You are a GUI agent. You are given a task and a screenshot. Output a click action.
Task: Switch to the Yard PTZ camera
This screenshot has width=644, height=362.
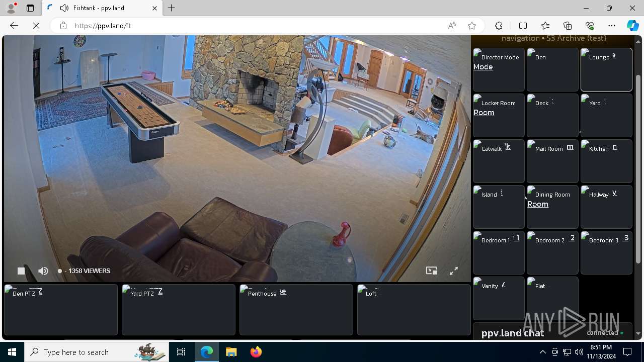coord(179,310)
